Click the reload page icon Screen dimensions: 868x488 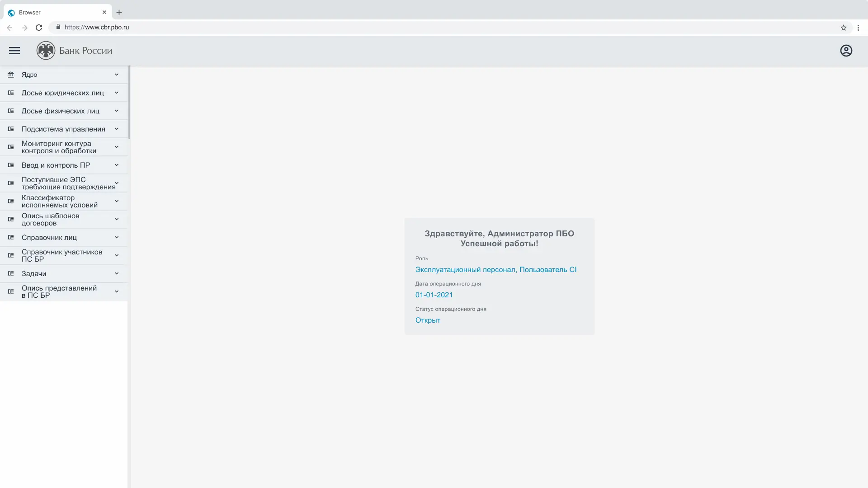click(x=39, y=28)
